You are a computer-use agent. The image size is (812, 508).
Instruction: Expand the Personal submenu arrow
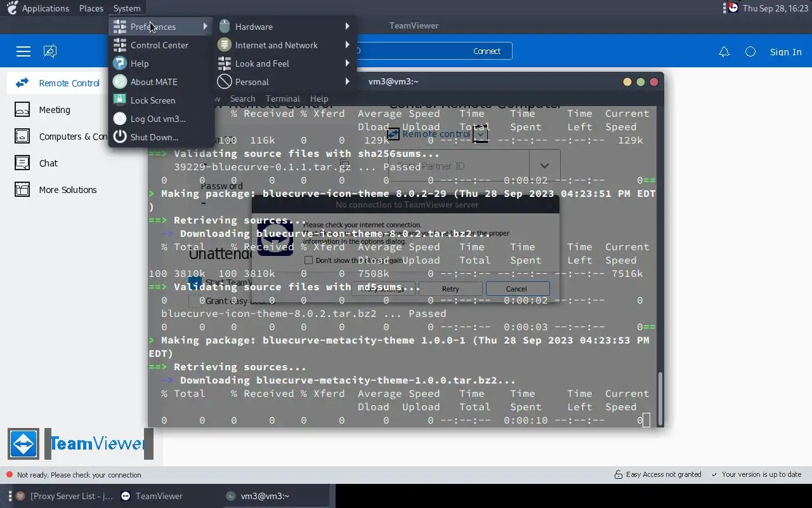tap(348, 82)
